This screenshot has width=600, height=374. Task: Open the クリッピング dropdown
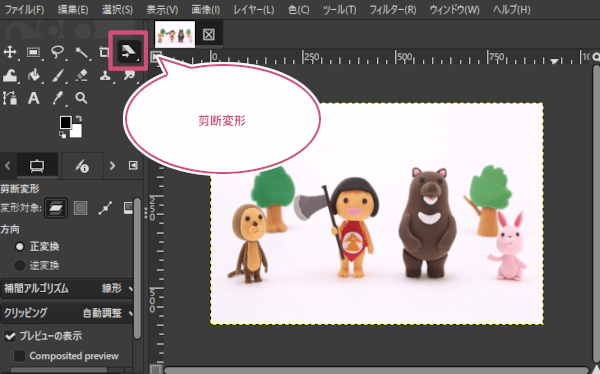[x=67, y=313]
